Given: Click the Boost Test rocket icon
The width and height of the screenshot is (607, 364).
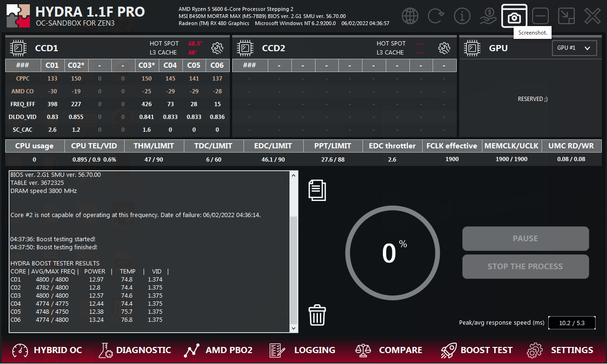Looking at the screenshot, I should point(448,350).
